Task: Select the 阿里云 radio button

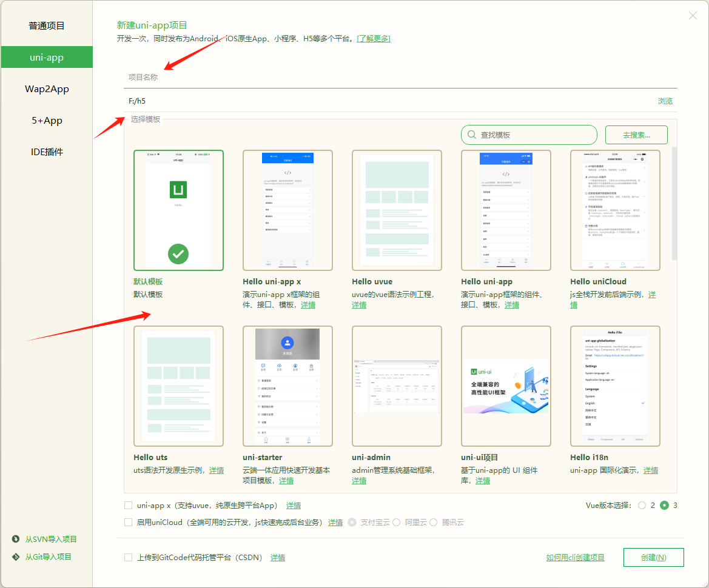Action: point(397,522)
